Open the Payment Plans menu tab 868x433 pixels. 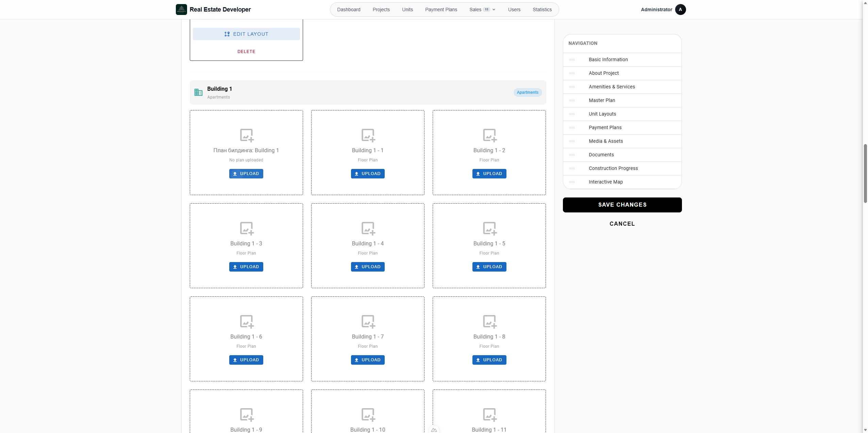click(441, 10)
